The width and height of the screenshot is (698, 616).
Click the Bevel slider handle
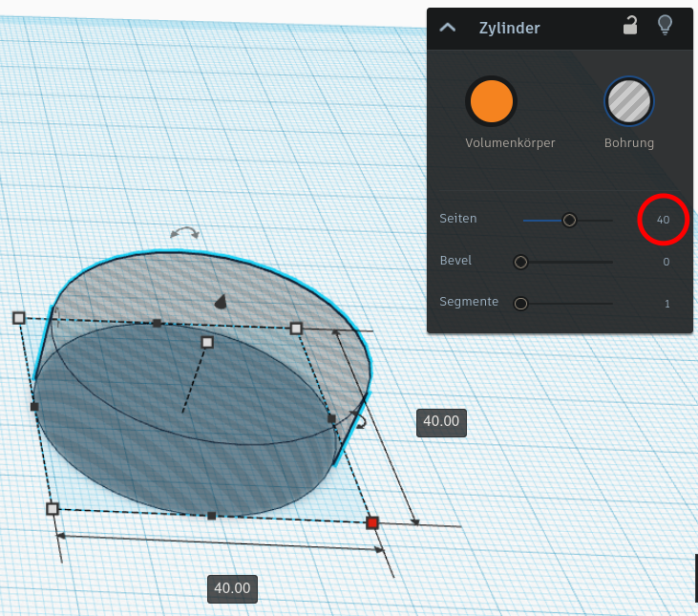(520, 262)
